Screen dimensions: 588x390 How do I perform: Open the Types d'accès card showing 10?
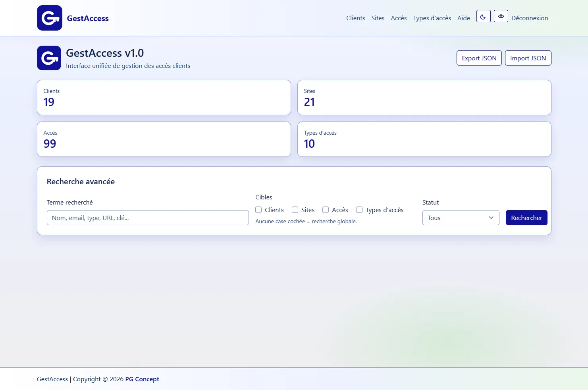[424, 139]
